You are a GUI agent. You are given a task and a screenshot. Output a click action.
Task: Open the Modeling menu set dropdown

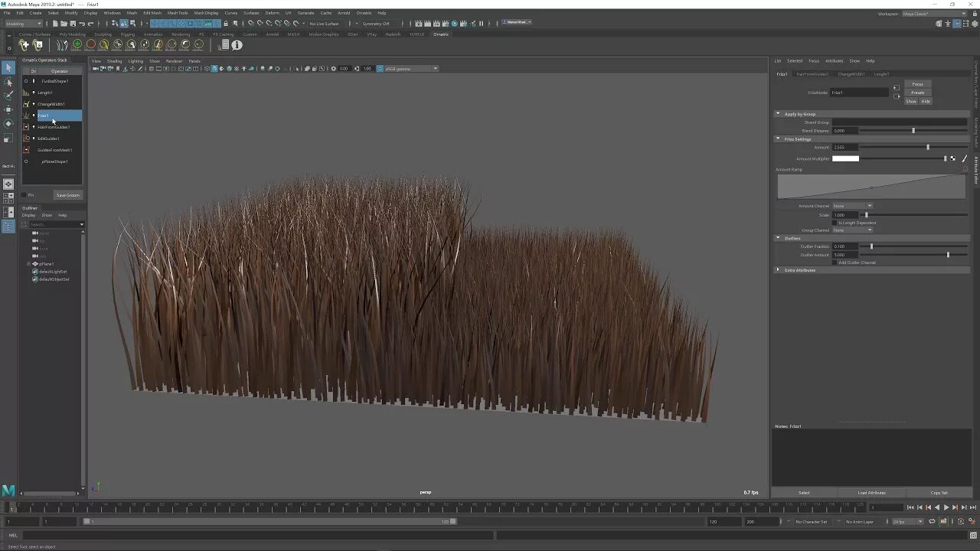tap(23, 24)
